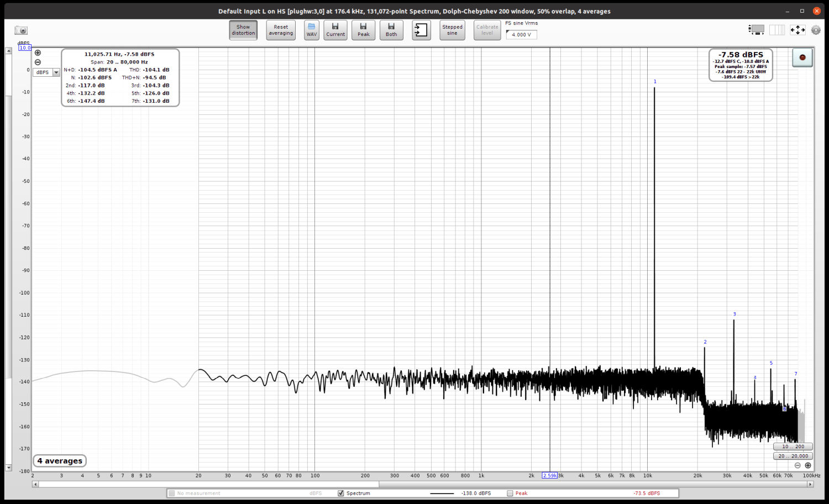
Task: Zoom in the frequency axis plus icon
Action: (x=808, y=465)
